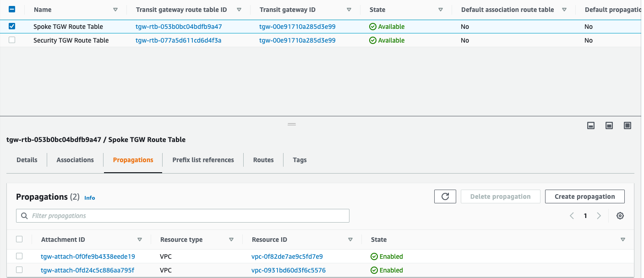Click the Create propagation button
The width and height of the screenshot is (644, 278).
click(585, 196)
